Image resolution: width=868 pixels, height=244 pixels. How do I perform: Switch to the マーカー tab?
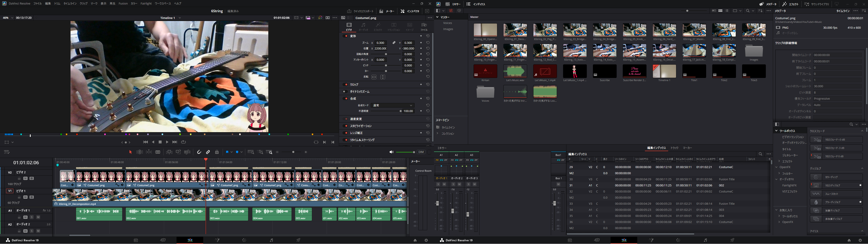(x=687, y=148)
